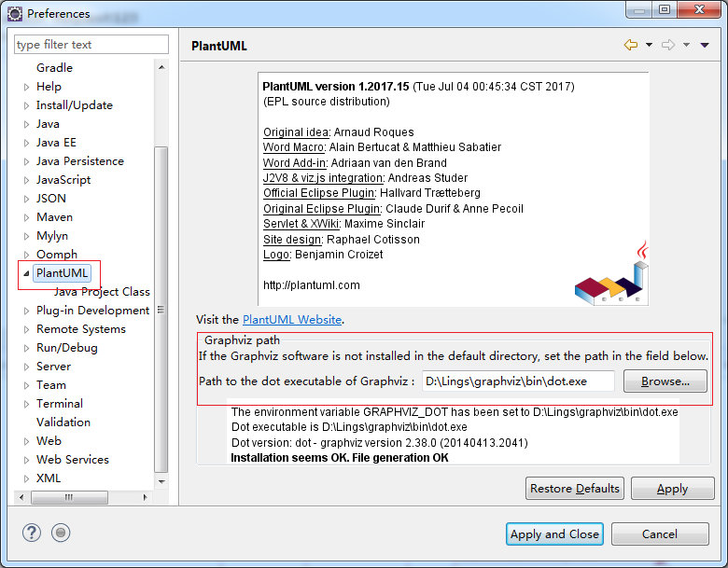728x568 pixels.
Task: Expand the Java Persistence tree node
Action: tap(26, 161)
